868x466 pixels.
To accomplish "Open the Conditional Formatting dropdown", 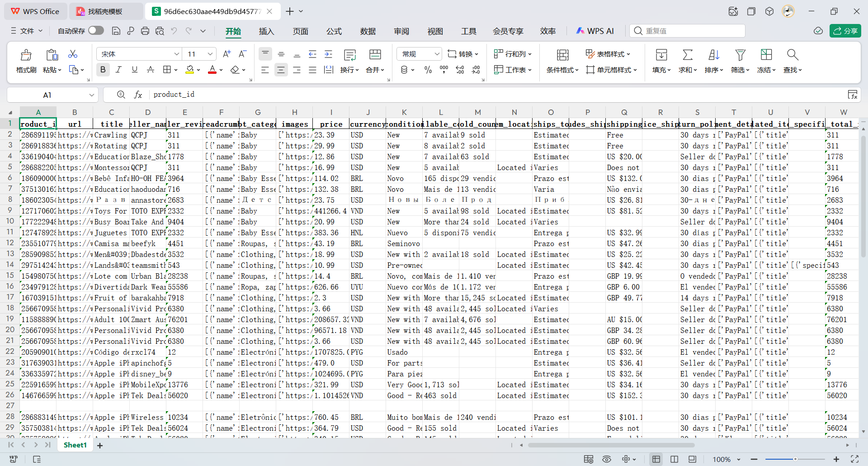I will [x=562, y=70].
